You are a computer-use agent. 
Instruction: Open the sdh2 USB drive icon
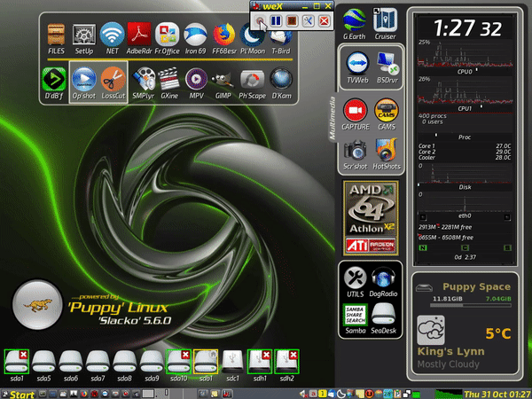[286, 362]
